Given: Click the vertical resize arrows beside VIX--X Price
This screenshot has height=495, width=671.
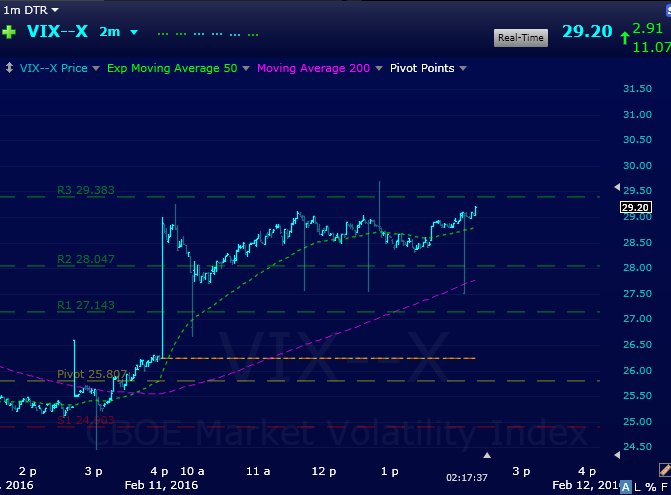Looking at the screenshot, I should pyautogui.click(x=9, y=68).
